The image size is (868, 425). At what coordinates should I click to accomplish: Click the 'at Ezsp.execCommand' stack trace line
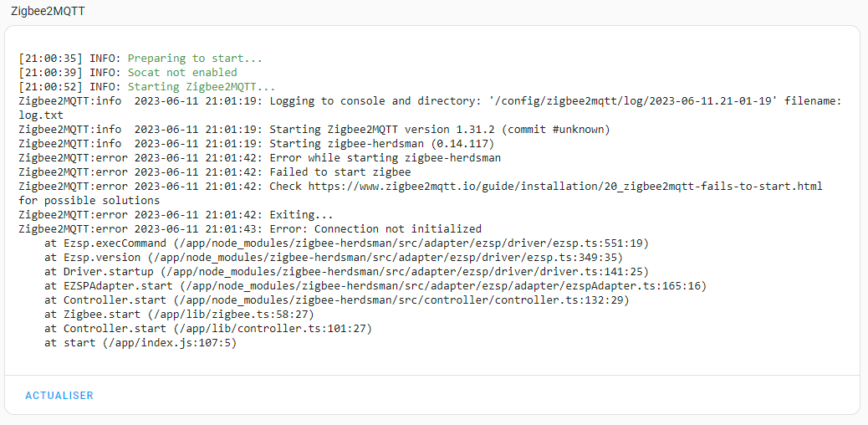click(346, 243)
